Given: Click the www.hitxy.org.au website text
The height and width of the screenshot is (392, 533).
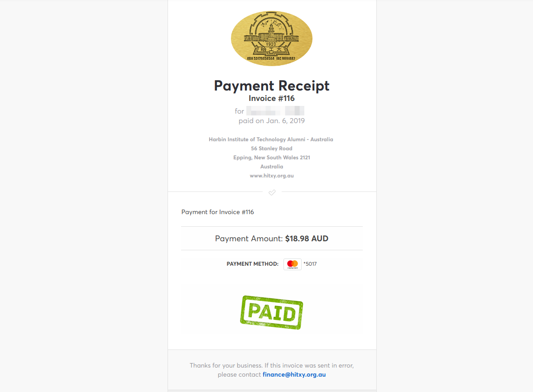Looking at the screenshot, I should click(272, 176).
